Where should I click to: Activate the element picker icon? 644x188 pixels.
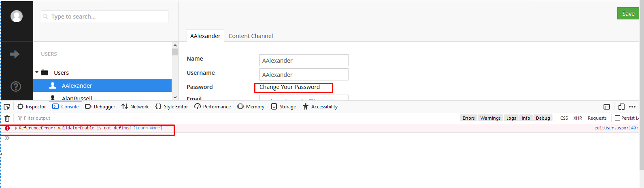point(7,107)
